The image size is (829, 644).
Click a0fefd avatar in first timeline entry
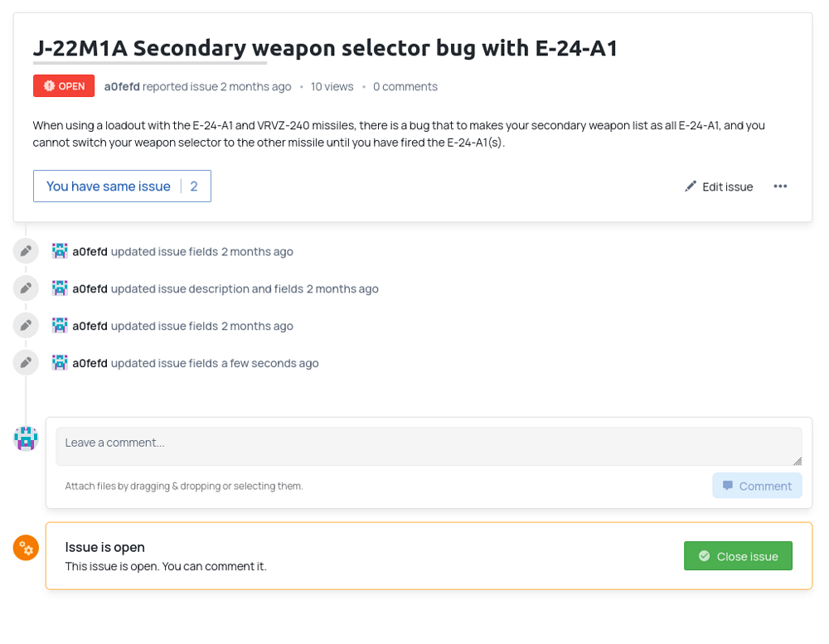(x=60, y=251)
